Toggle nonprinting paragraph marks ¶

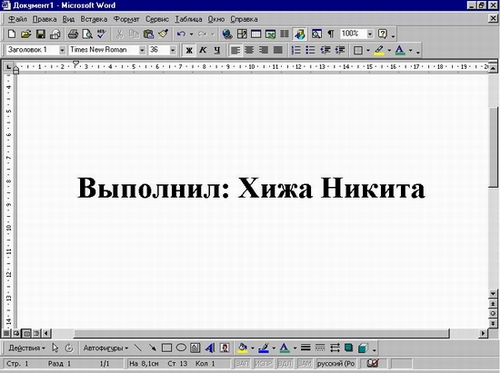(331, 34)
